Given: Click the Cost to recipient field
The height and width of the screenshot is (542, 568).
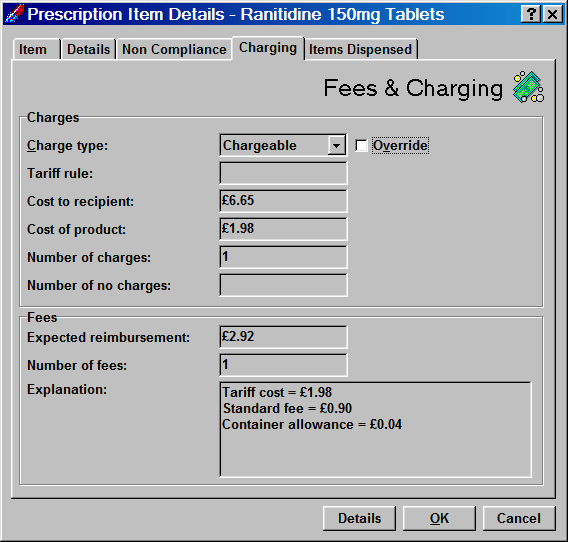Looking at the screenshot, I should tap(283, 201).
